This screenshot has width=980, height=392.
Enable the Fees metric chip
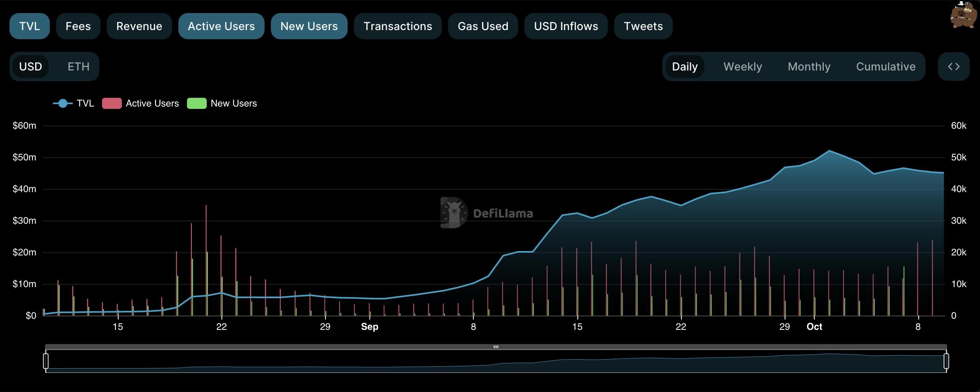78,26
